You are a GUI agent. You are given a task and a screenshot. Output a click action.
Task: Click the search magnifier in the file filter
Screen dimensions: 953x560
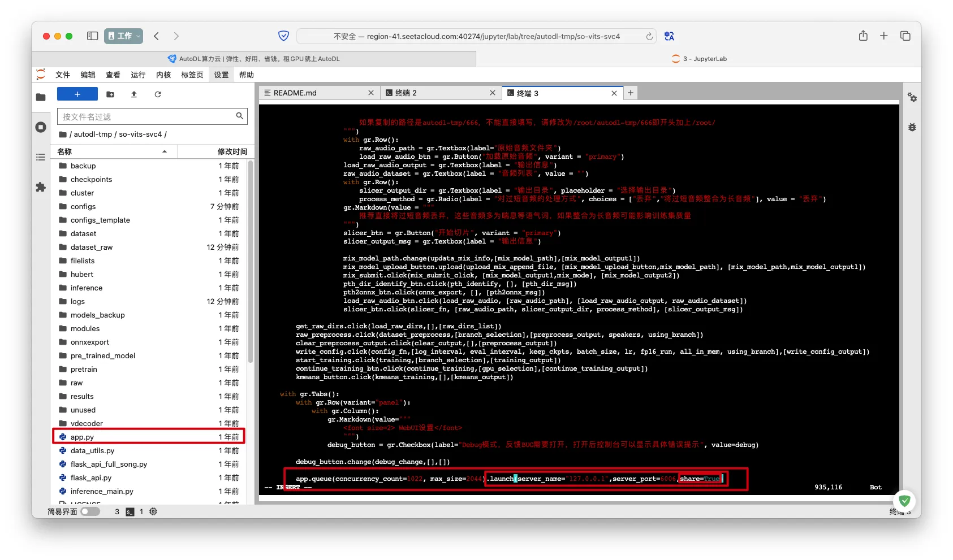(240, 116)
